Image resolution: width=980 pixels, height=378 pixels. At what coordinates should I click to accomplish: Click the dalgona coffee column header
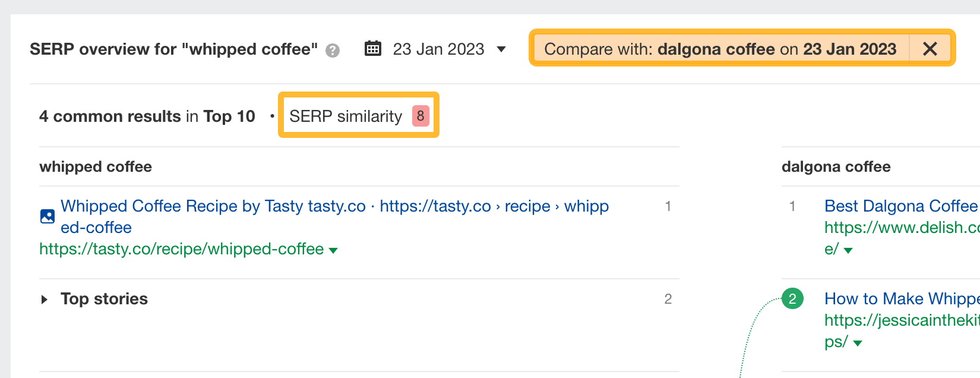click(x=836, y=167)
